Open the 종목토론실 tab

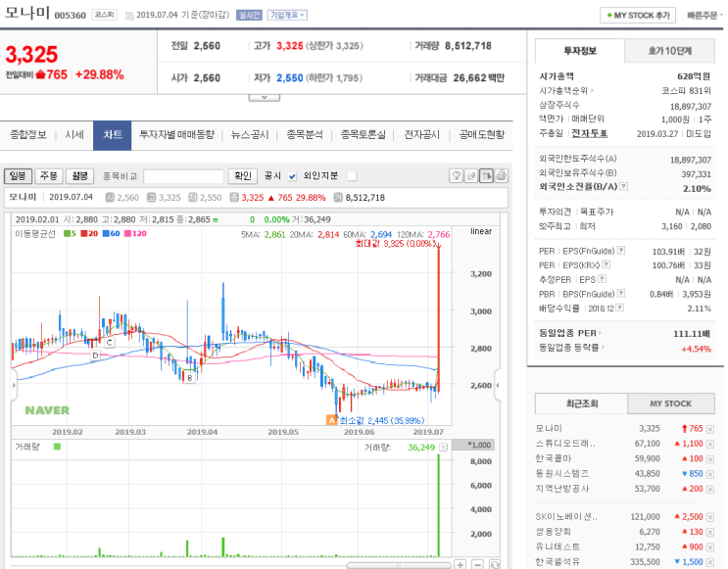click(364, 134)
